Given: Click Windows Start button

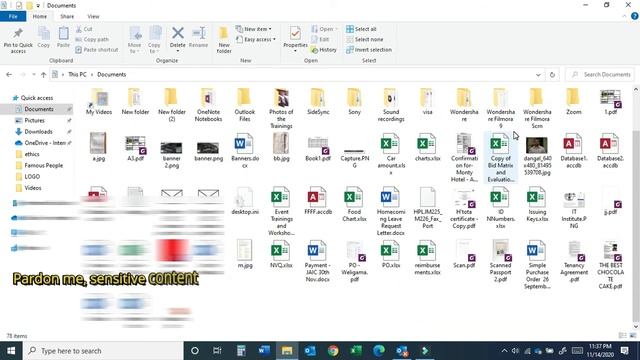Looking at the screenshot, I should click(x=11, y=351).
